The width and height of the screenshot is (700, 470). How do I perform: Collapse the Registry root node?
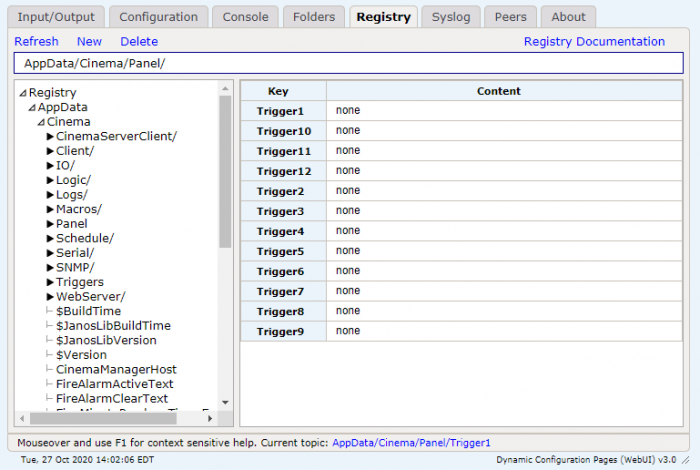click(x=23, y=93)
